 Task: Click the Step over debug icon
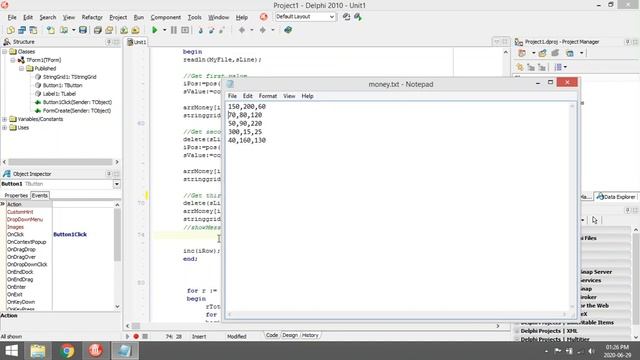[211, 30]
